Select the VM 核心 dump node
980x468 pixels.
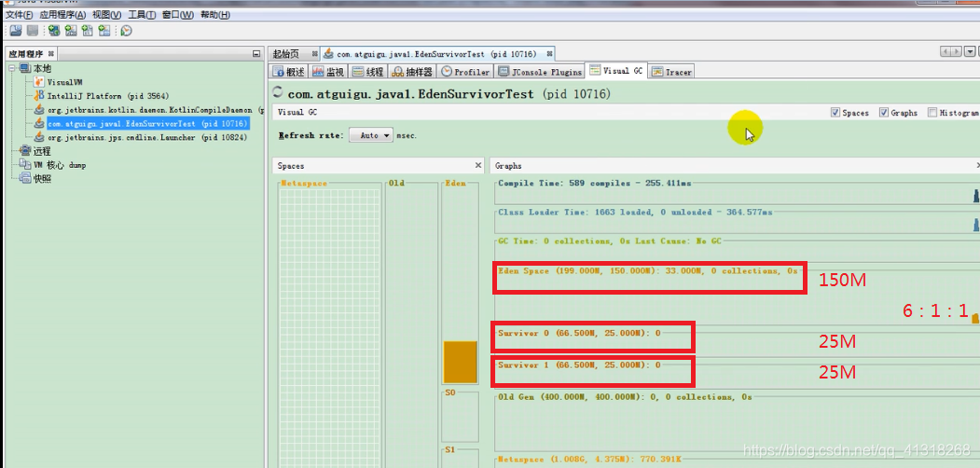(x=60, y=165)
